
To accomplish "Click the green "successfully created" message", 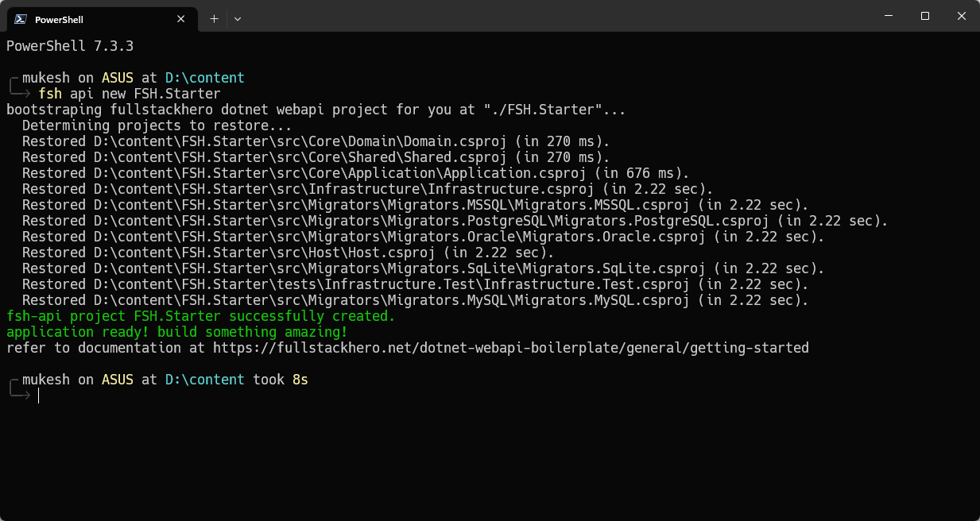I will (200, 316).
